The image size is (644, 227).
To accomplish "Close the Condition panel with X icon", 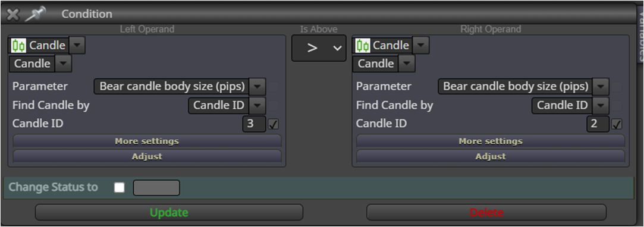I will point(12,14).
